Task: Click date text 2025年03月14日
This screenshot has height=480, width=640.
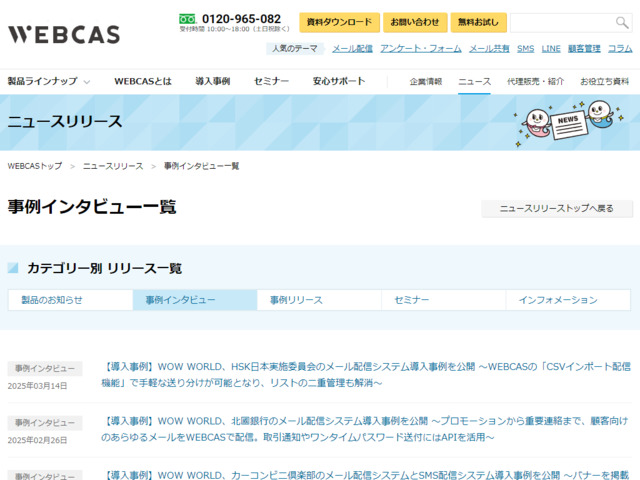Action: (x=37, y=386)
